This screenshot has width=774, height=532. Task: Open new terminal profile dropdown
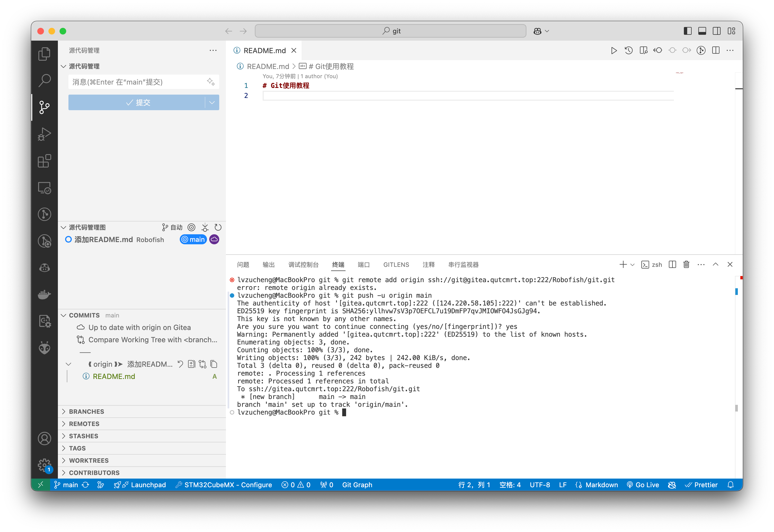coord(632,264)
